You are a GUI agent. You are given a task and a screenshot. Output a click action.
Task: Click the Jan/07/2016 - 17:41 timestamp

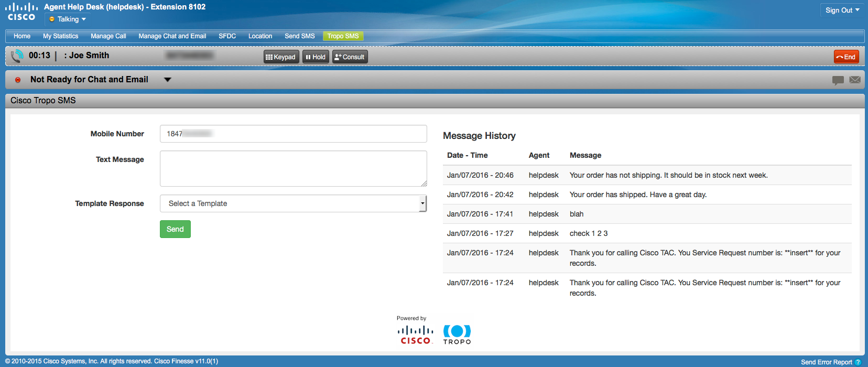pos(480,214)
